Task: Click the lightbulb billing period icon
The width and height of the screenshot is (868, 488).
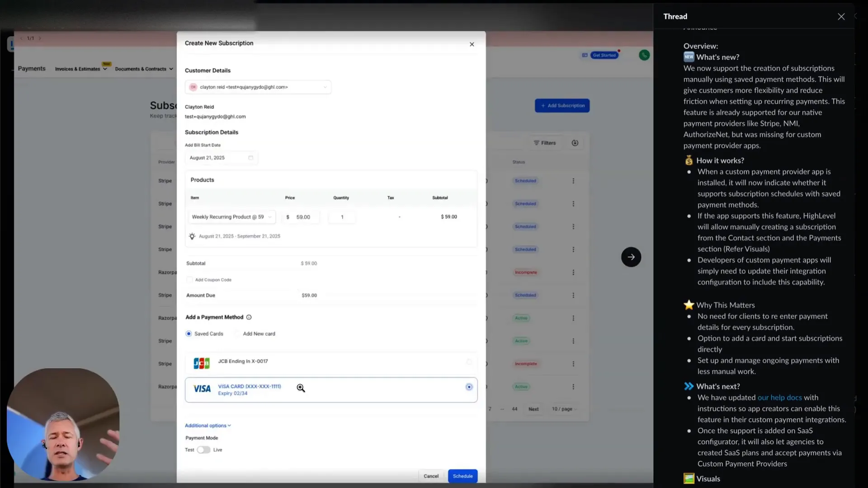Action: point(192,236)
